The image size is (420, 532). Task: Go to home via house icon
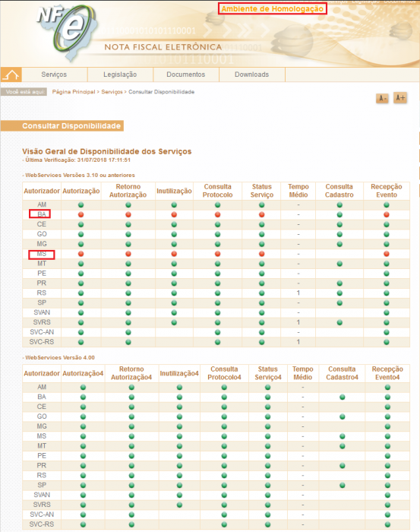coord(11,74)
